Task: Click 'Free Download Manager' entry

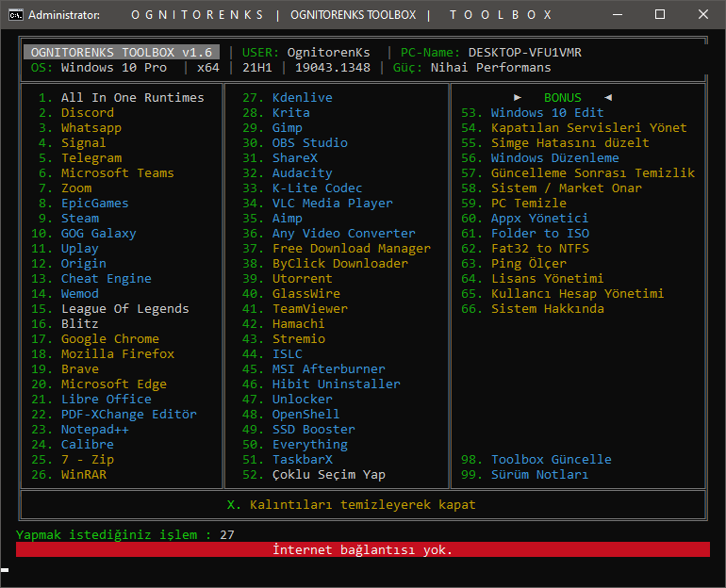Action: pyautogui.click(x=352, y=249)
